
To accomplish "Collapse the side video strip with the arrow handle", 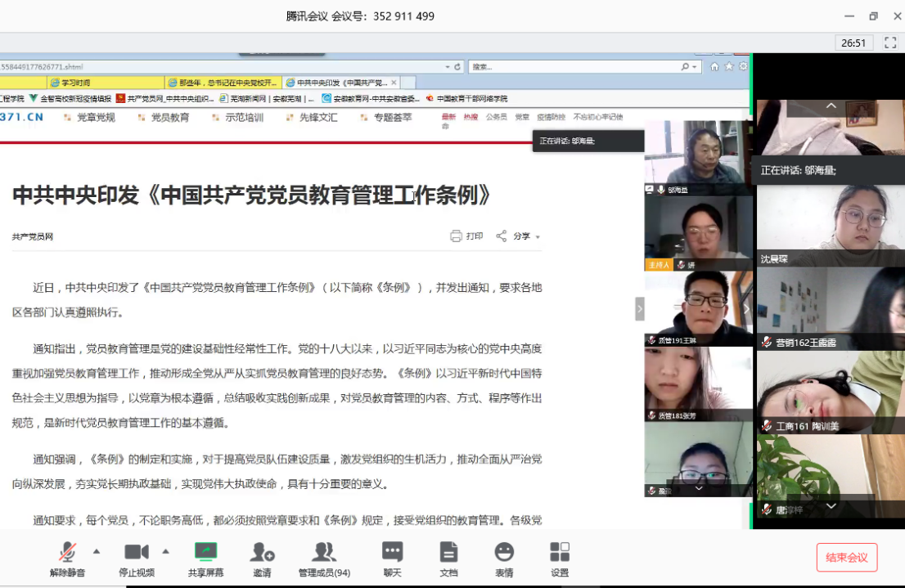I will [640, 308].
